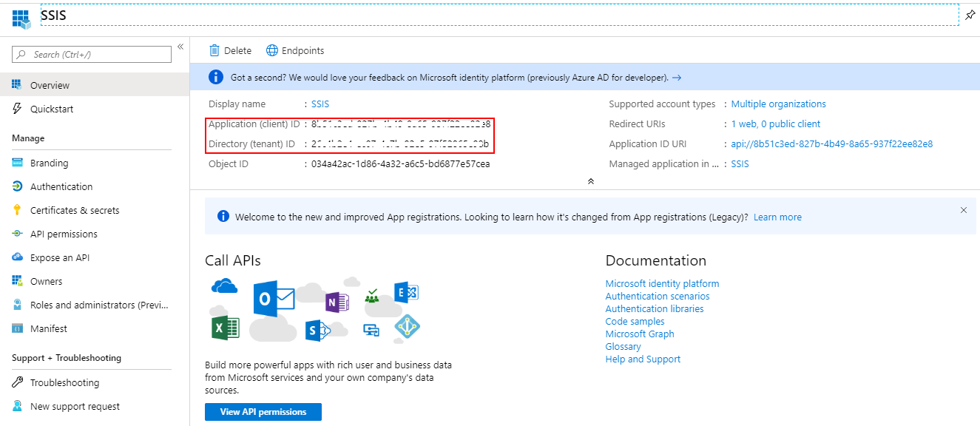This screenshot has height=426, width=980.
Task: Open Help and Support link
Action: [x=643, y=359]
